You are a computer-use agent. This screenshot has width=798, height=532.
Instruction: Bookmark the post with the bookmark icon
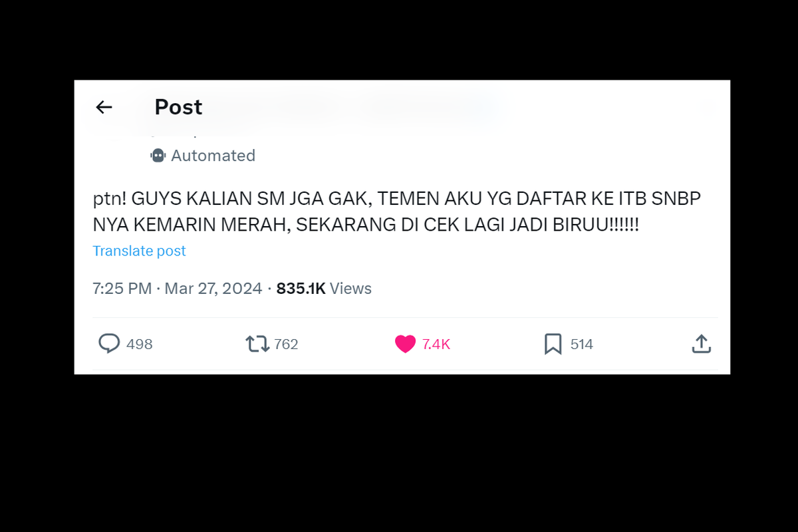click(x=553, y=344)
